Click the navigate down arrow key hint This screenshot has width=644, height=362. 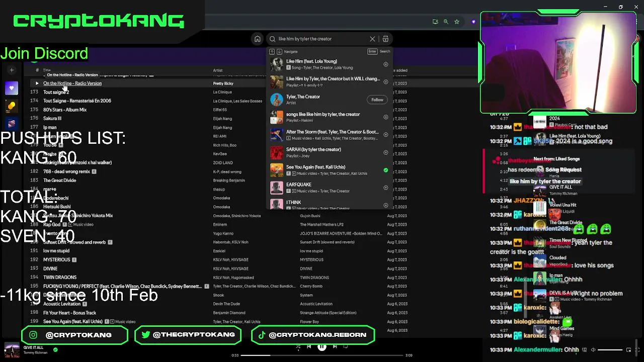coord(279,51)
